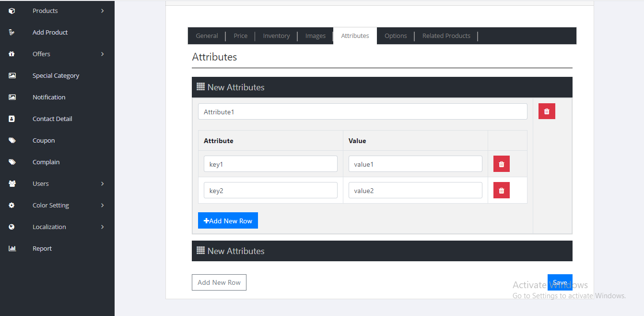Image resolution: width=644 pixels, height=316 pixels.
Task: Click the Attribute1 name input field
Action: click(x=362, y=111)
